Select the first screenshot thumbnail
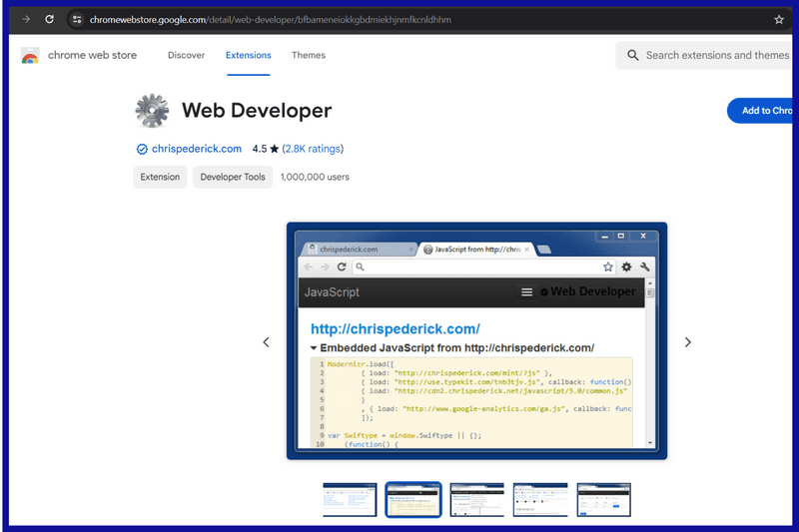The image size is (799, 532). 350,500
